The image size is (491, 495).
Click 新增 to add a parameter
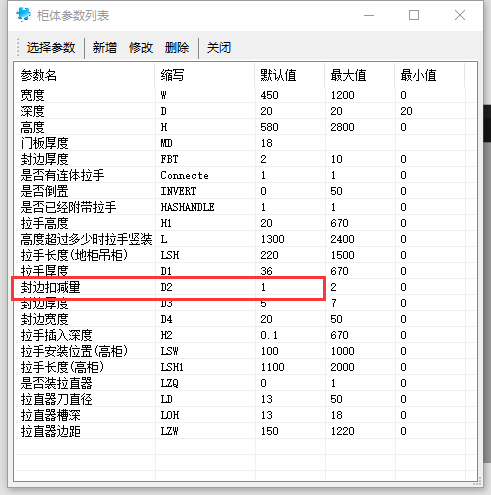pyautogui.click(x=105, y=48)
